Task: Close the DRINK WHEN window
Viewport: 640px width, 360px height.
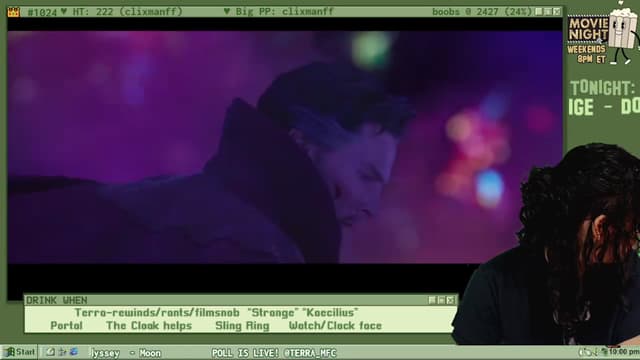Action: pos(451,300)
